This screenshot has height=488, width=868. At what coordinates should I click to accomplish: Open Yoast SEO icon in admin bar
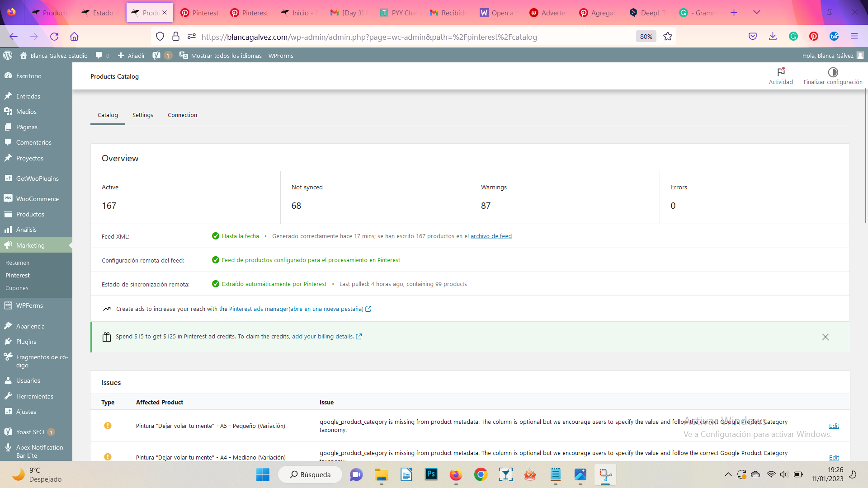156,56
